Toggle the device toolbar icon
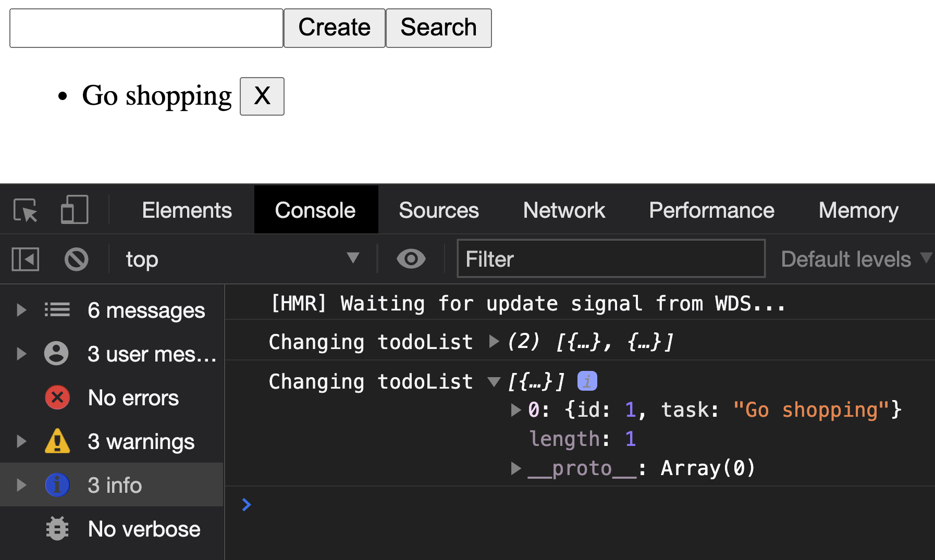The width and height of the screenshot is (935, 560). [x=75, y=210]
